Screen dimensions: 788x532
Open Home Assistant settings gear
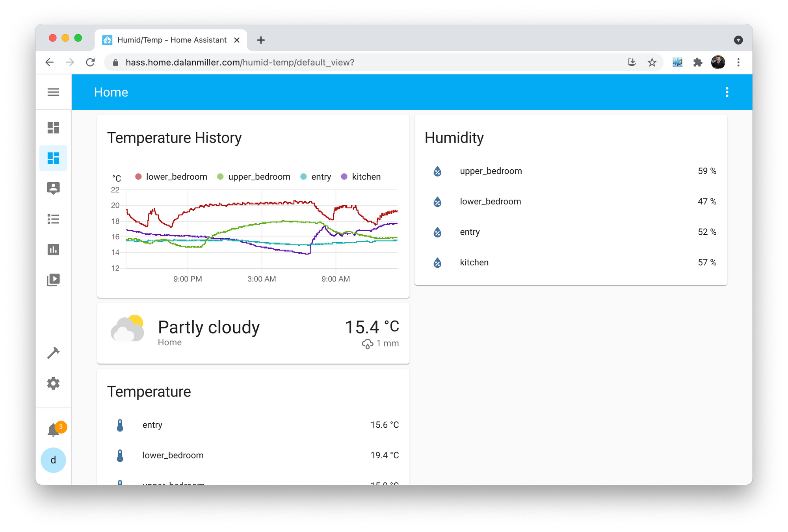(x=53, y=383)
